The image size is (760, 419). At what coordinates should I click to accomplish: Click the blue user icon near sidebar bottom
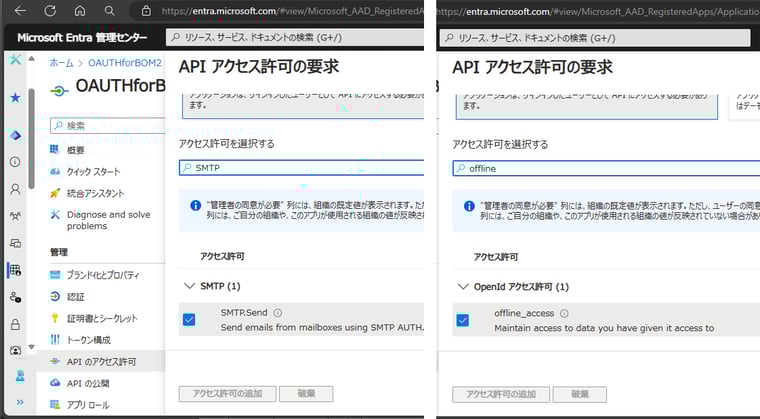point(20,376)
